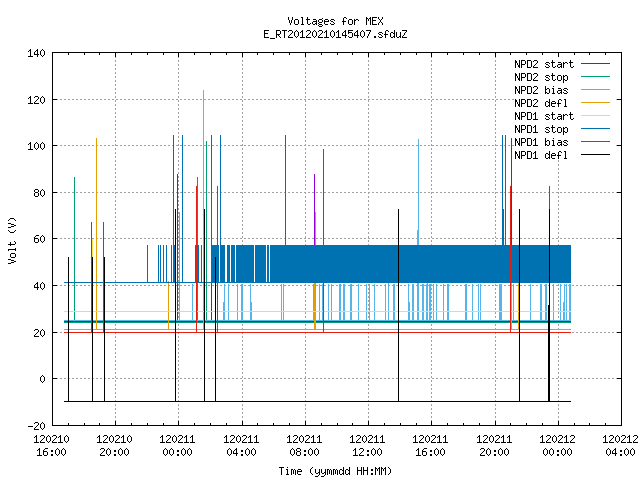
Task: Click the light blue spike near 120211 15:00
Action: click(418, 192)
